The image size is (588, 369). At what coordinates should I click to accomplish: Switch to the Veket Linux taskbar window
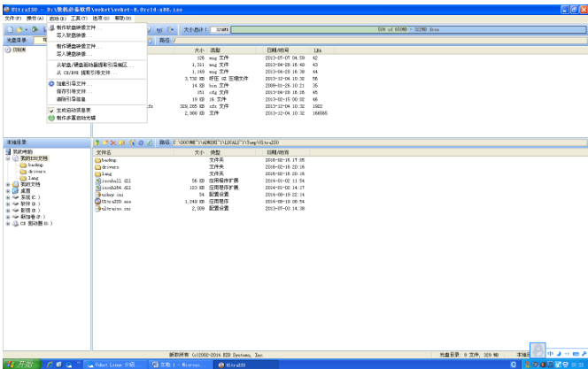115,365
